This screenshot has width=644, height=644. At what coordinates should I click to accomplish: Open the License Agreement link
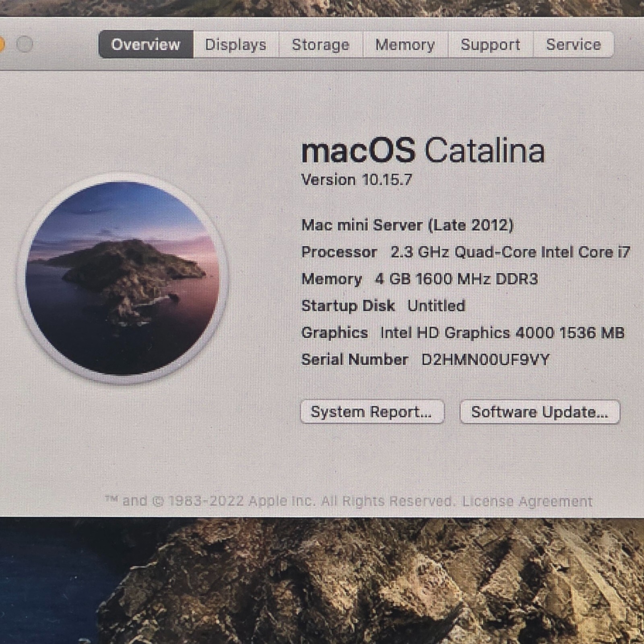coord(527,502)
